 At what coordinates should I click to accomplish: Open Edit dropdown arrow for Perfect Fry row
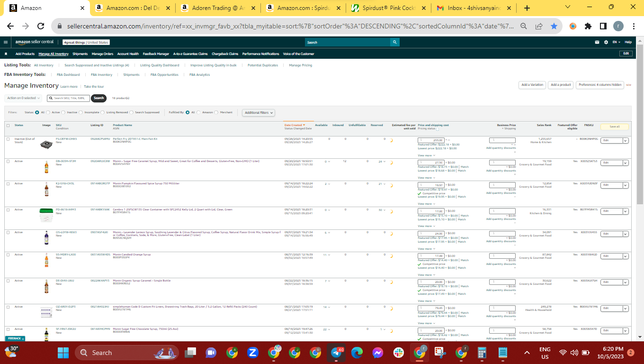(626, 140)
